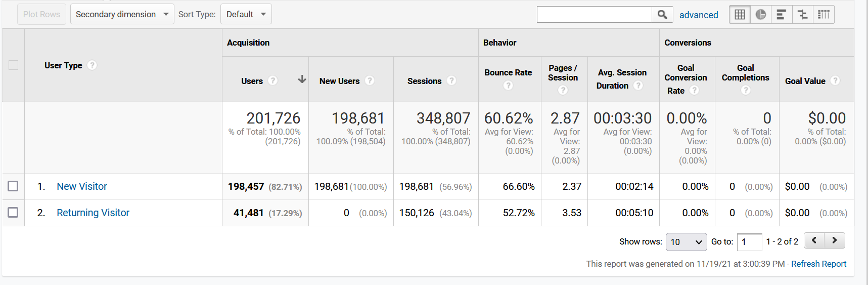Image resolution: width=868 pixels, height=285 pixels.
Task: Click the help icon beside New Users
Action: click(x=370, y=80)
